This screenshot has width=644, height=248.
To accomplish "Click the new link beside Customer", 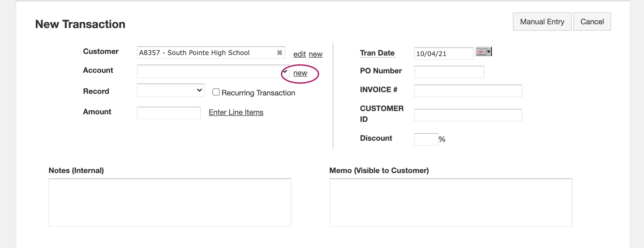I will pyautogui.click(x=316, y=54).
